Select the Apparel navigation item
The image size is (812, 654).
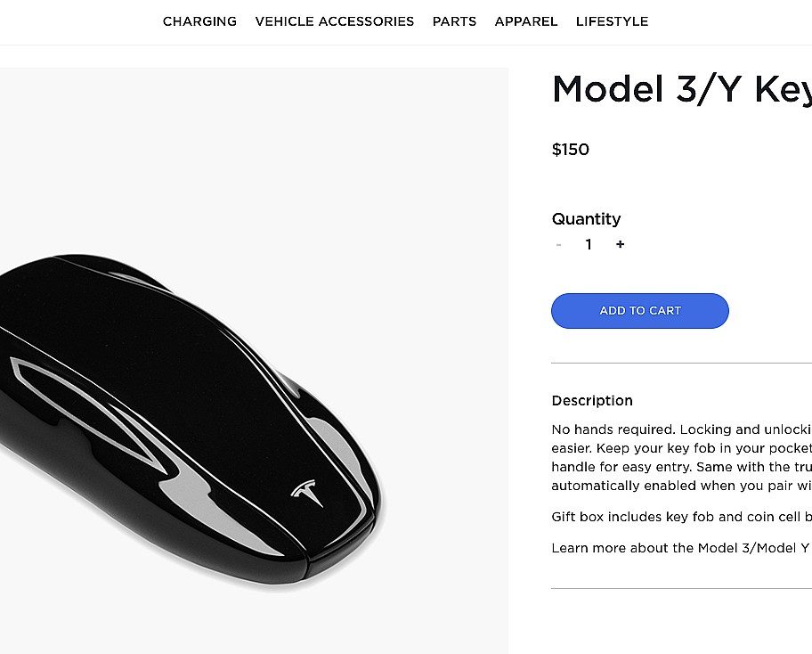tap(525, 21)
